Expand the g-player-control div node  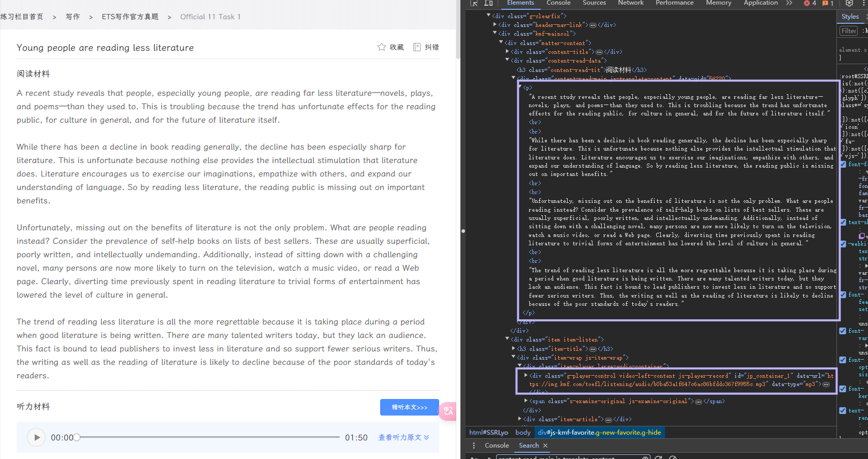pos(526,375)
